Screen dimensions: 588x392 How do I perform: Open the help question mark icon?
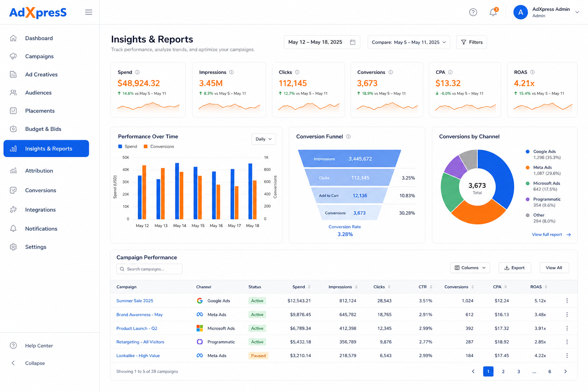tap(473, 12)
